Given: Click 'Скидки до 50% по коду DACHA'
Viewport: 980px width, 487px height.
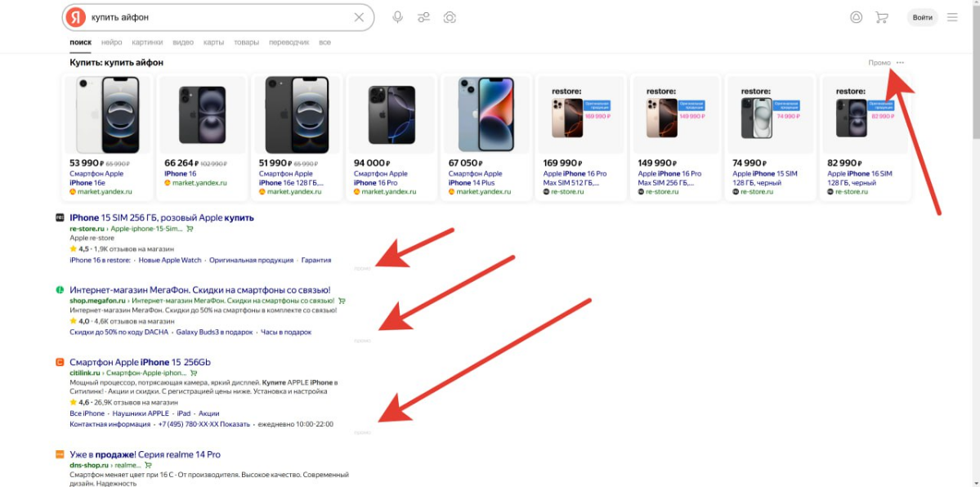Looking at the screenshot, I should click(119, 332).
